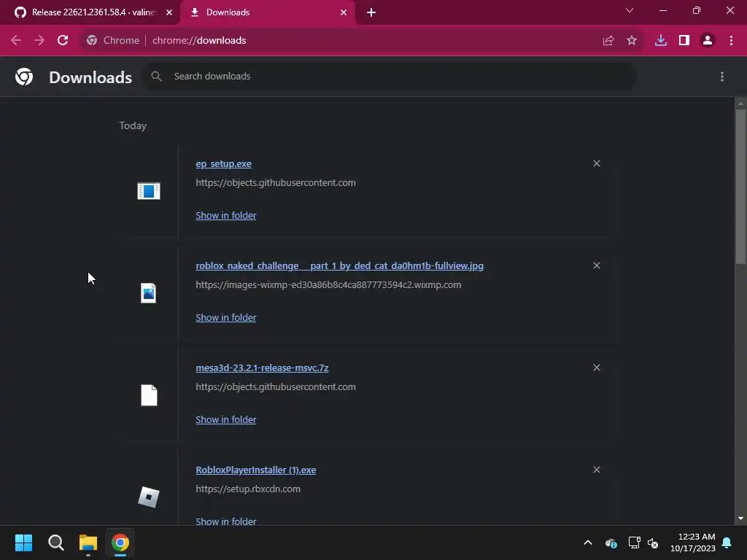Reload the downloads page
Image resolution: width=747 pixels, height=560 pixels.
coord(63,41)
